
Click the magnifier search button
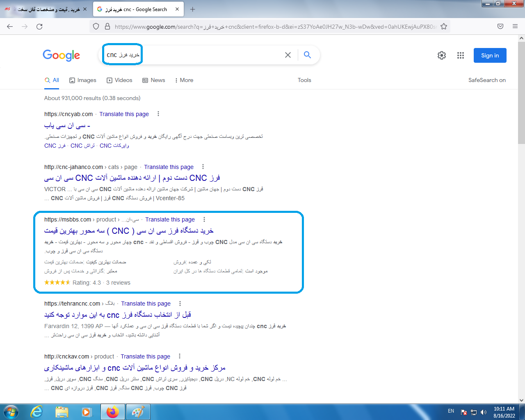(x=307, y=55)
